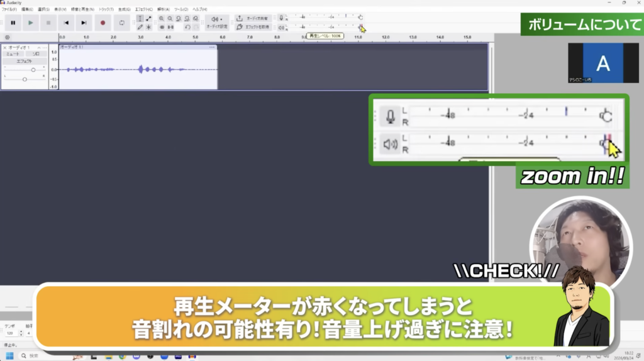Toggle the Loop playback button
The image size is (644, 361).
[122, 23]
